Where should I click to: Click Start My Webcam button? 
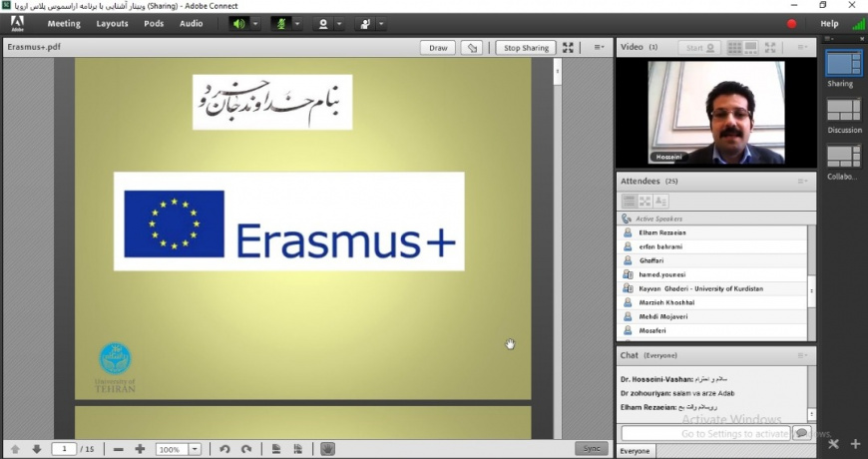[699, 48]
